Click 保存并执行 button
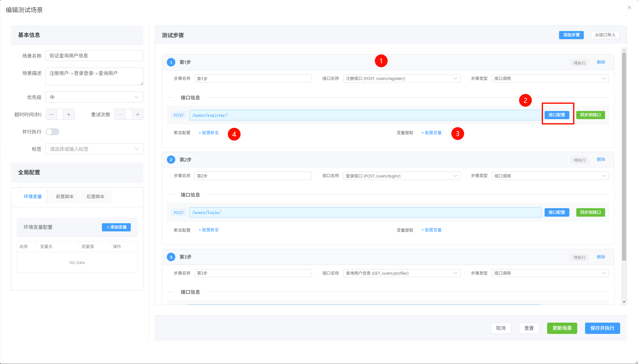The height and width of the screenshot is (364, 638). point(602,328)
